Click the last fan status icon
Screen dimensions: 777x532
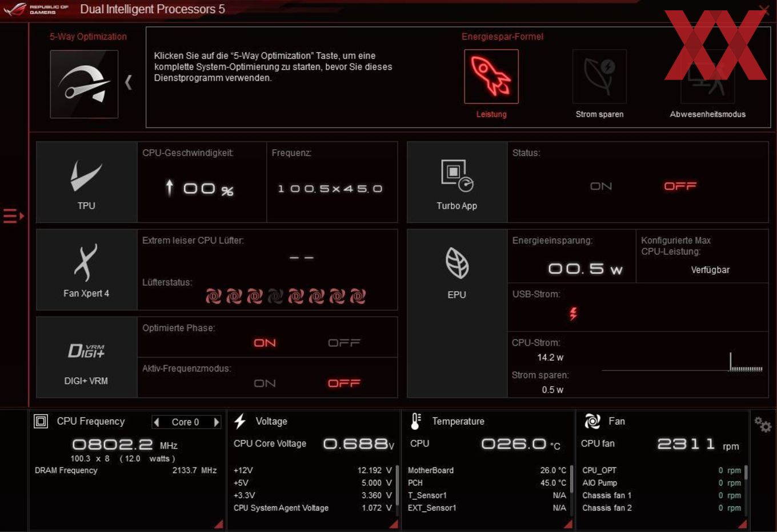coord(358,296)
